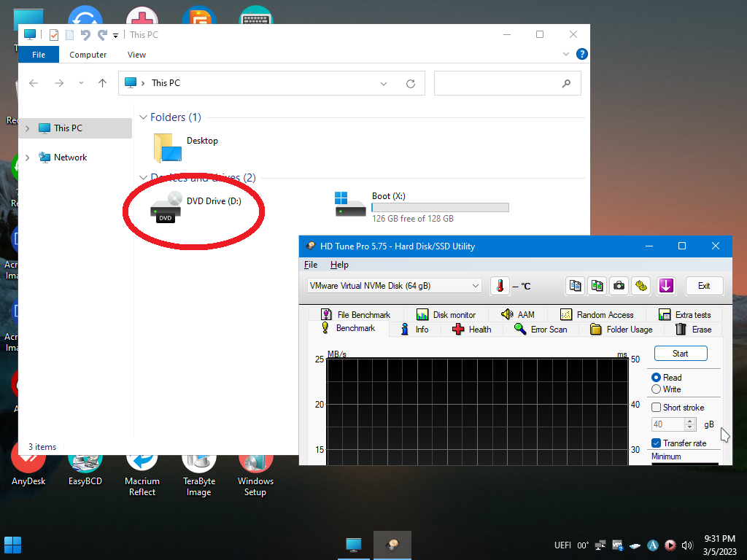The height and width of the screenshot is (560, 747).
Task: Select the DVD Drive (D:) item
Action: pyautogui.click(x=196, y=208)
